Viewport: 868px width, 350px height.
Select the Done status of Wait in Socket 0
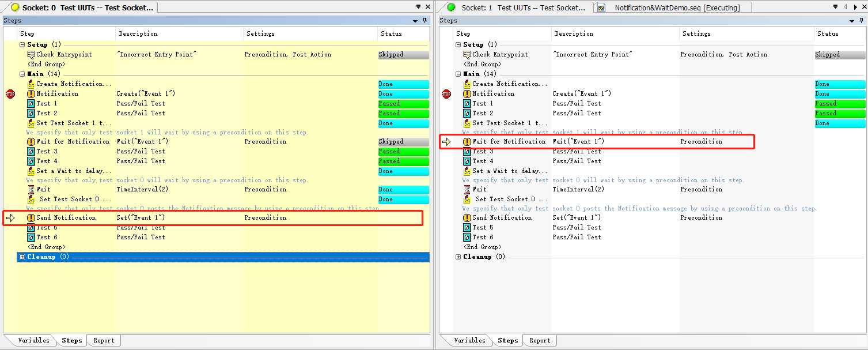pyautogui.click(x=403, y=189)
